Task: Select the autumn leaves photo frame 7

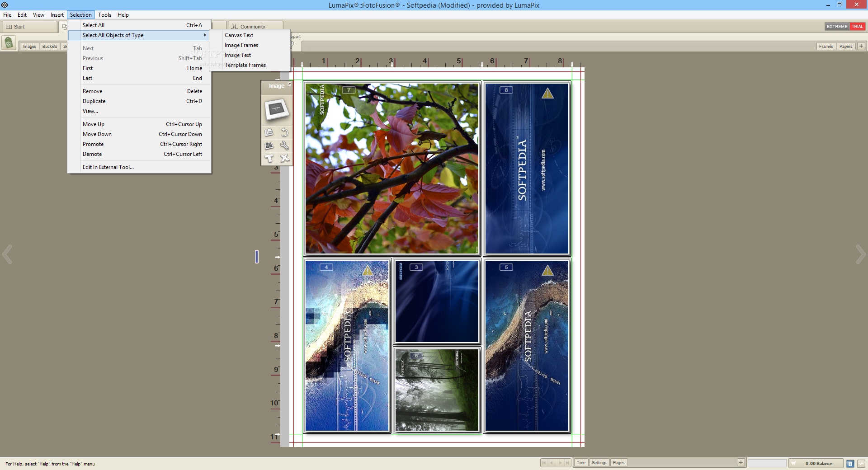Action: pos(392,169)
